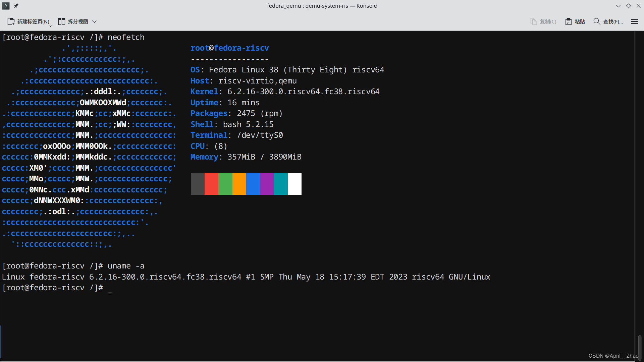Toggle the pin window on top icon
This screenshot has height=362, width=644.
[16, 6]
